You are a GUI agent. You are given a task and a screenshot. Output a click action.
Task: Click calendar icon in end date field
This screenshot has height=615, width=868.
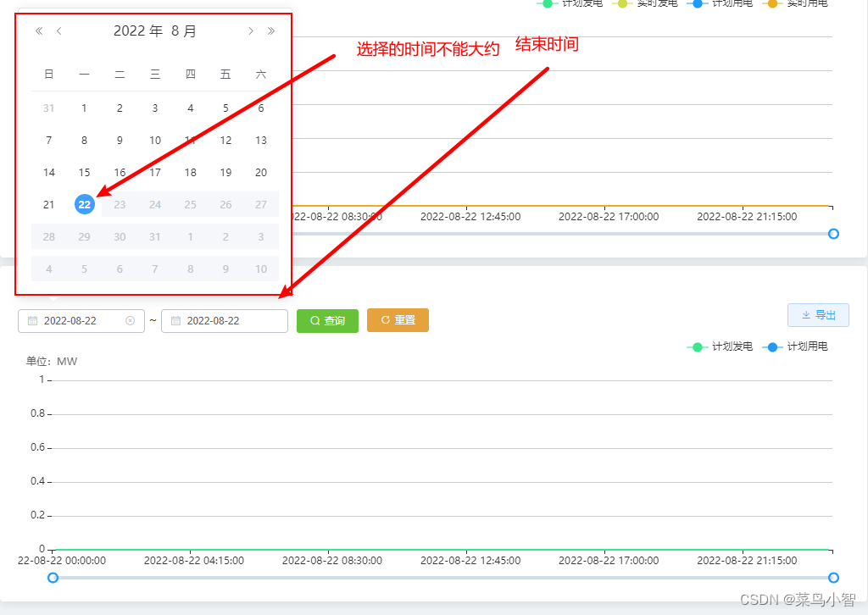point(175,321)
